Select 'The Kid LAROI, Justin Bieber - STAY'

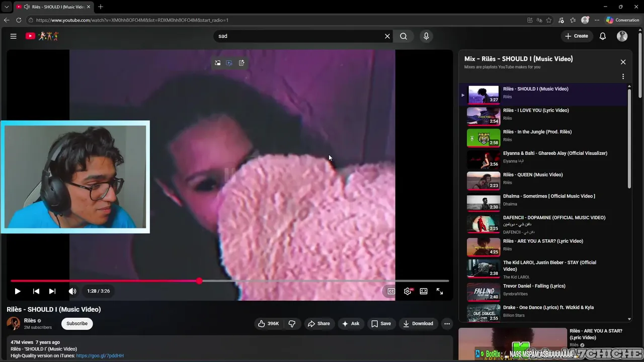coord(543,268)
